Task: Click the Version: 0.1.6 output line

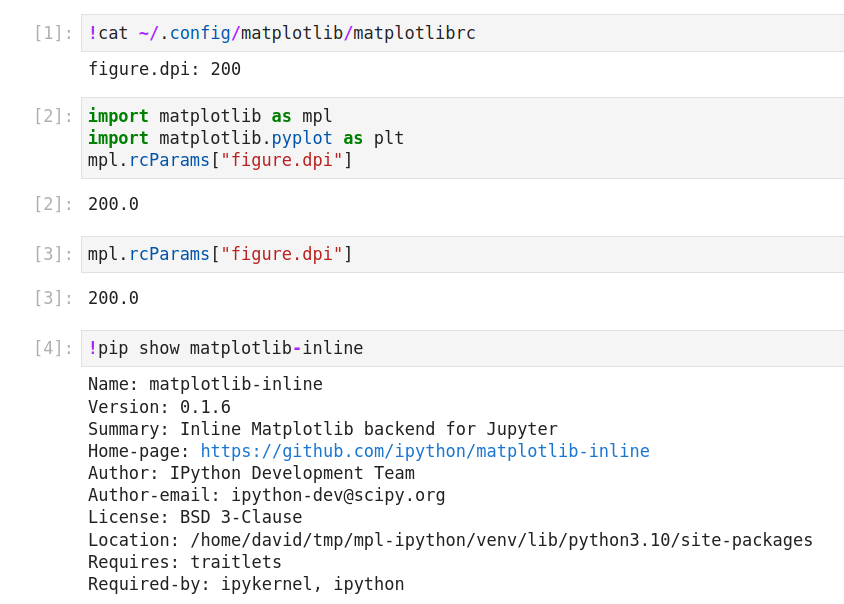Action: (x=160, y=406)
